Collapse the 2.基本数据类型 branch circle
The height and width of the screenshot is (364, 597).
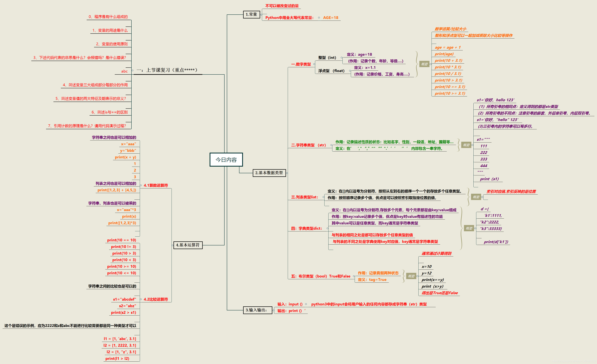(287, 173)
